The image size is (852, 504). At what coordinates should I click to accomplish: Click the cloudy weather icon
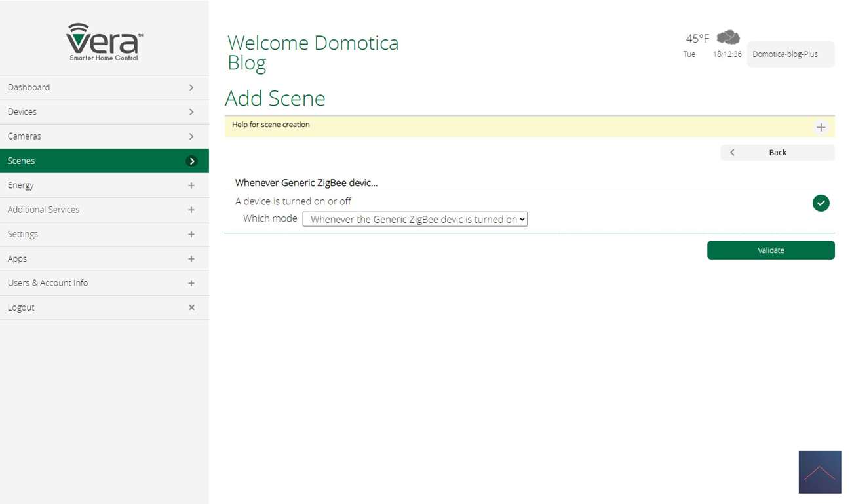[x=728, y=37]
